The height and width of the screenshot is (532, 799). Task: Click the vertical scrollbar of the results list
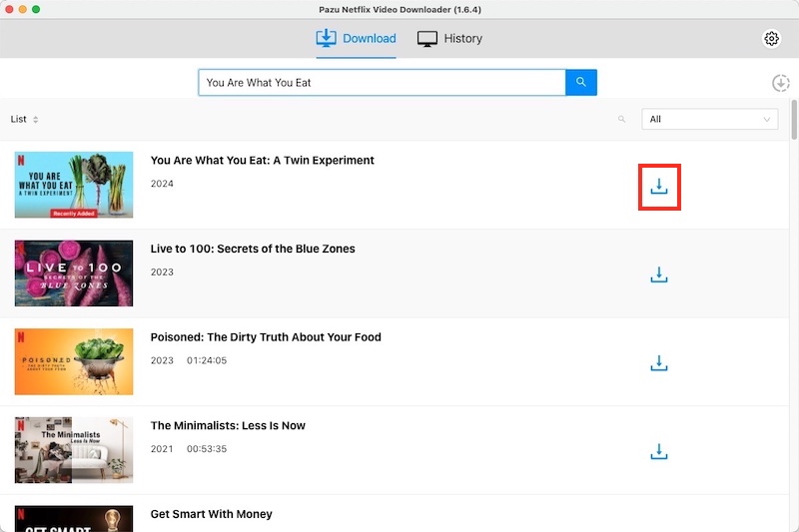point(794,120)
